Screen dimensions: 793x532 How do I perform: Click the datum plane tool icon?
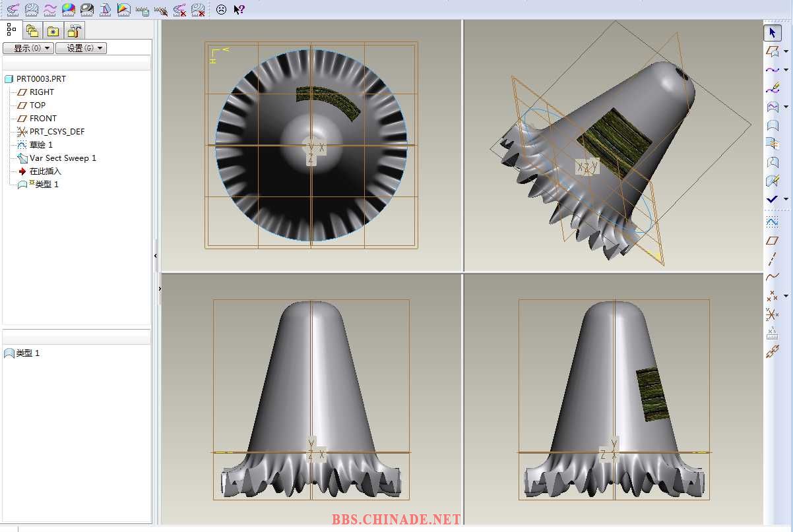(x=772, y=241)
